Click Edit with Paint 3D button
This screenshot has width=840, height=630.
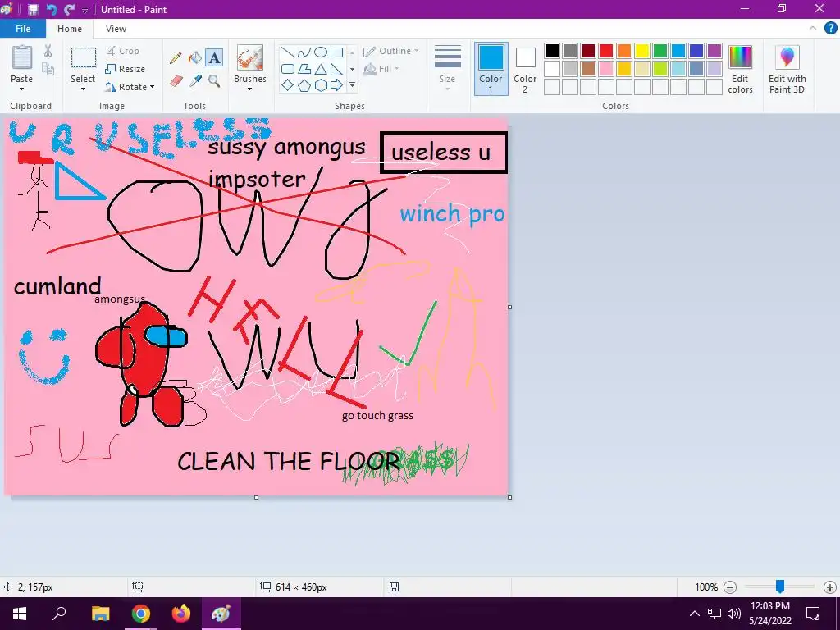pyautogui.click(x=787, y=70)
